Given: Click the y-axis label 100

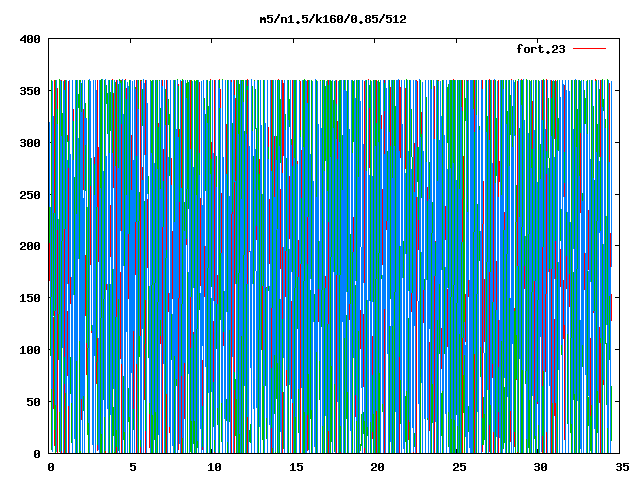Looking at the screenshot, I should [x=30, y=350].
